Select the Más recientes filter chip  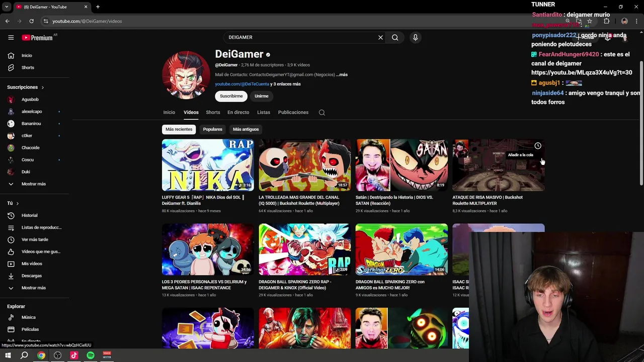coord(179,129)
